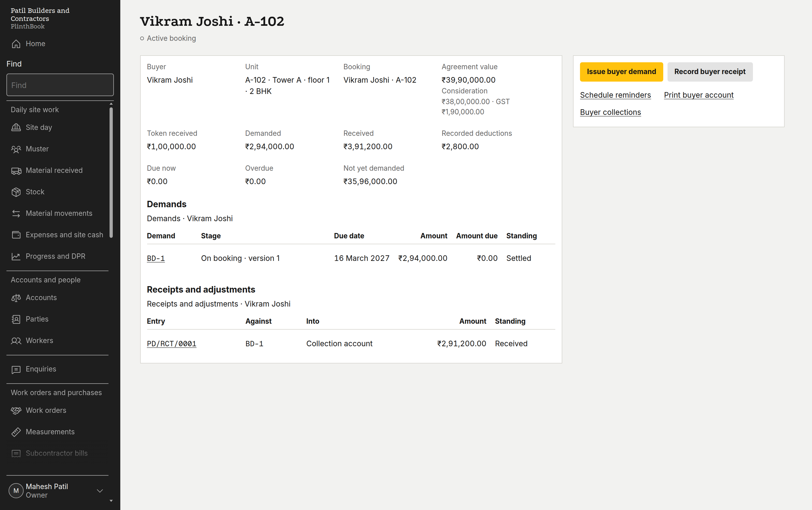Screen dimensions: 812x510
Task: Click the Site day icon
Action: [x=16, y=127]
